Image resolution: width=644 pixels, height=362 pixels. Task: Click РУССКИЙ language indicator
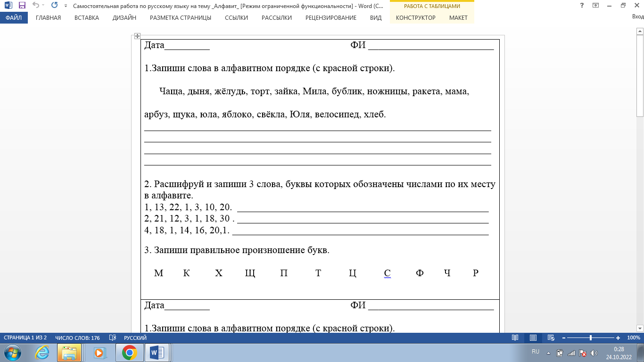135,338
